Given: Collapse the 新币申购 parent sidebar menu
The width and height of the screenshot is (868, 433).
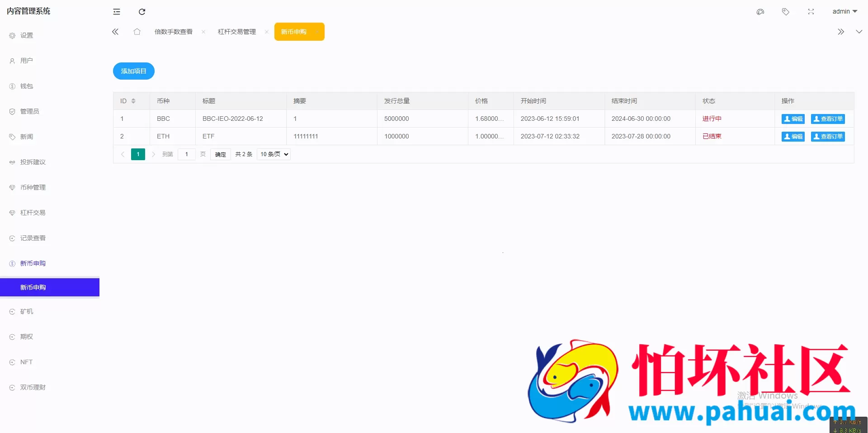Looking at the screenshot, I should pyautogui.click(x=50, y=263).
